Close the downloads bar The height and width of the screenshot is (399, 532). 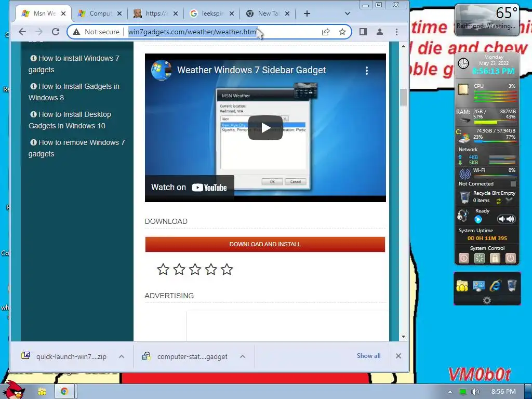coord(398,356)
